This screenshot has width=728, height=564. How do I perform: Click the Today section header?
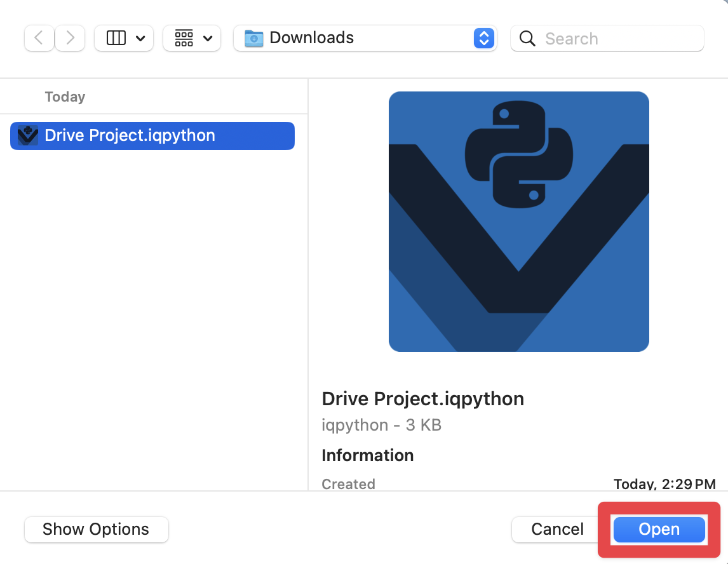(x=65, y=97)
